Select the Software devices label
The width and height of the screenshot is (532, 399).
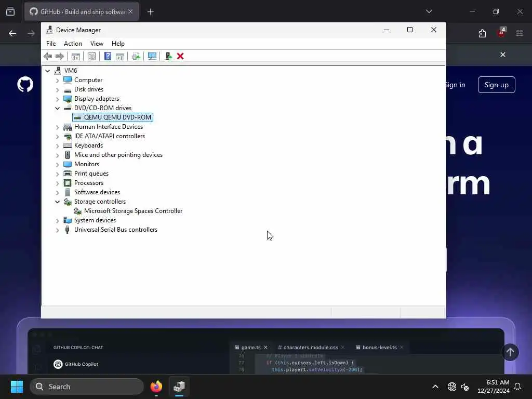point(97,192)
